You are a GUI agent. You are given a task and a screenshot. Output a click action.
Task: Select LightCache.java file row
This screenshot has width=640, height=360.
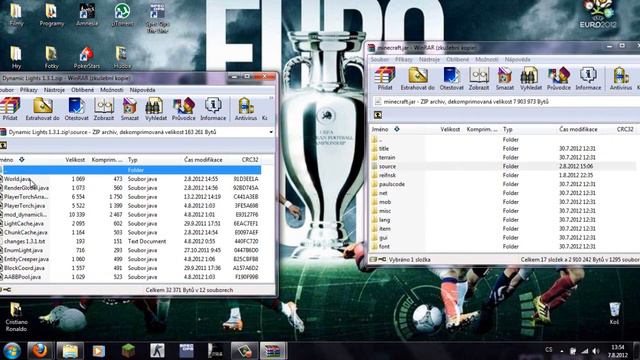click(130, 223)
